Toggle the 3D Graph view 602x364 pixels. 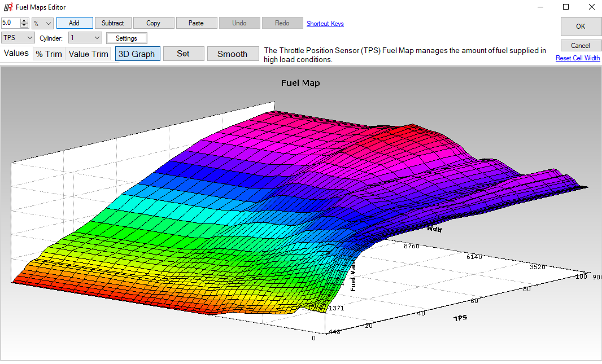tap(138, 54)
